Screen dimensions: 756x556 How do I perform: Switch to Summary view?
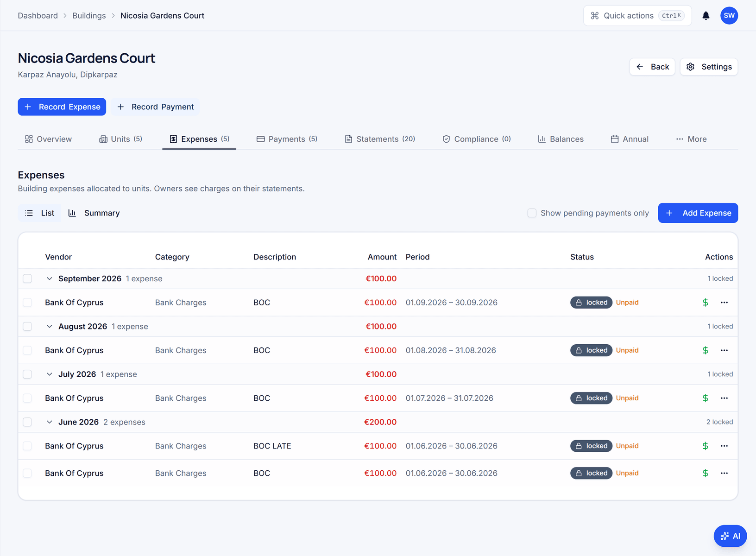click(x=94, y=213)
